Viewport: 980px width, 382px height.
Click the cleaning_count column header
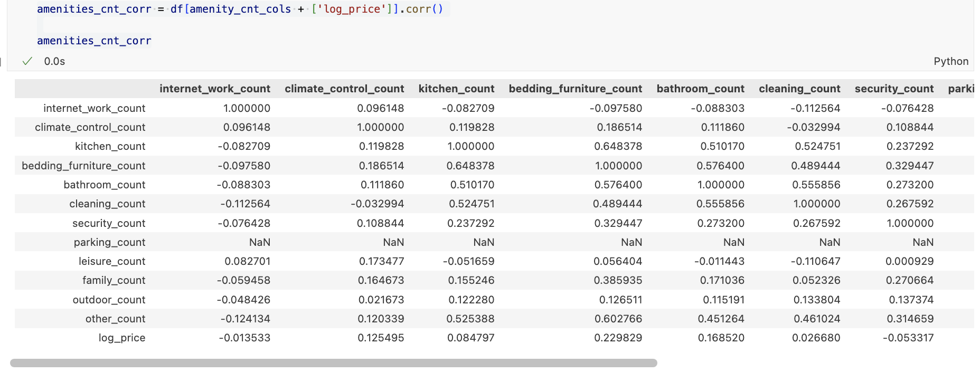click(799, 89)
